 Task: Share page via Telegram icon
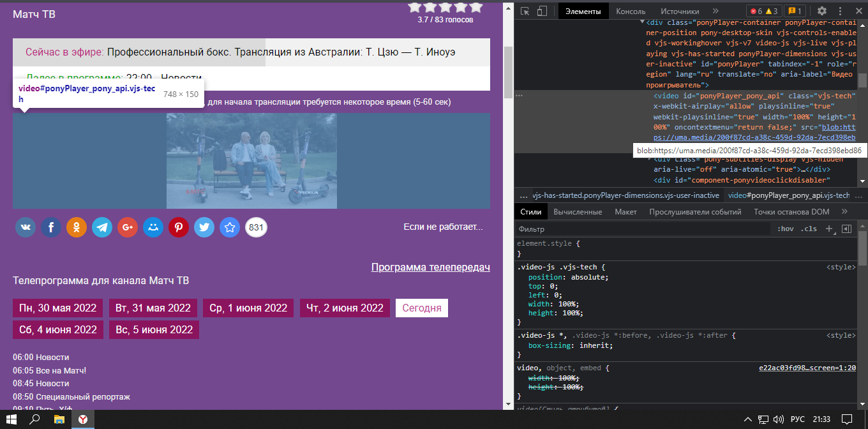102,227
